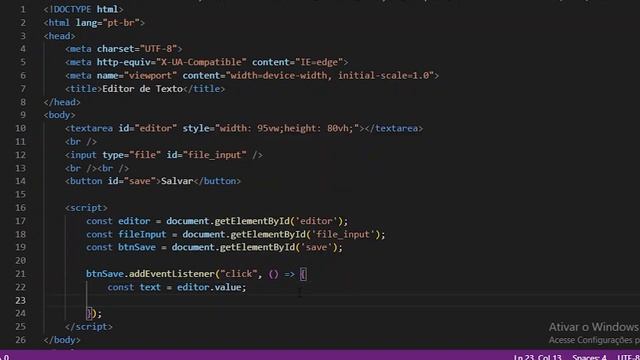The image size is (640, 360).
Task: Open the Spaces: 4 indentation setting
Action: point(589,357)
